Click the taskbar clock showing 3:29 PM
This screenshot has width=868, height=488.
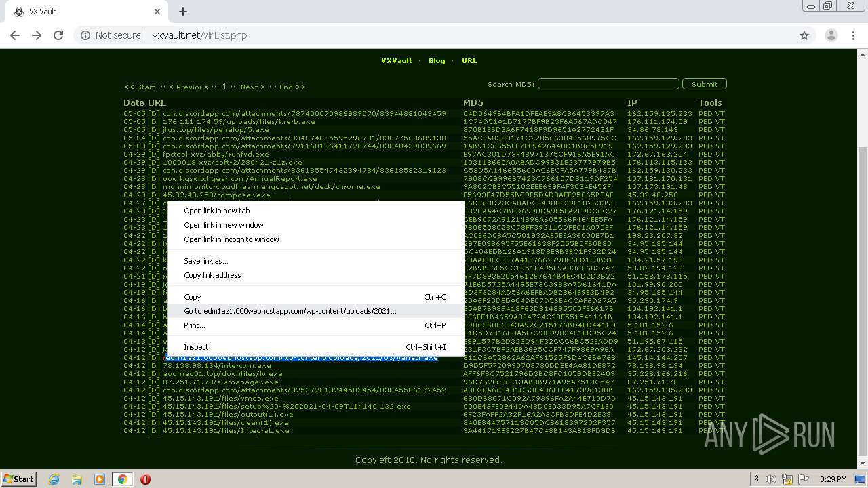[833, 479]
